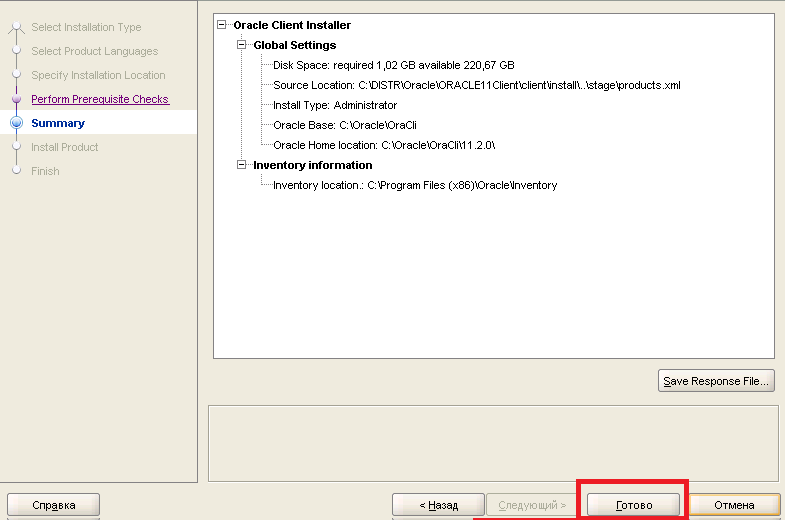
Task: Select the Inventory location row
Action: [415, 185]
